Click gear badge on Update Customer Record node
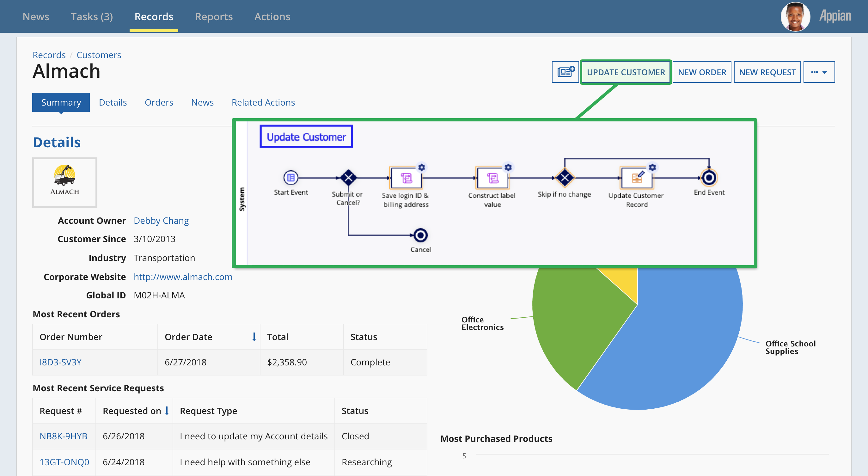 click(652, 167)
